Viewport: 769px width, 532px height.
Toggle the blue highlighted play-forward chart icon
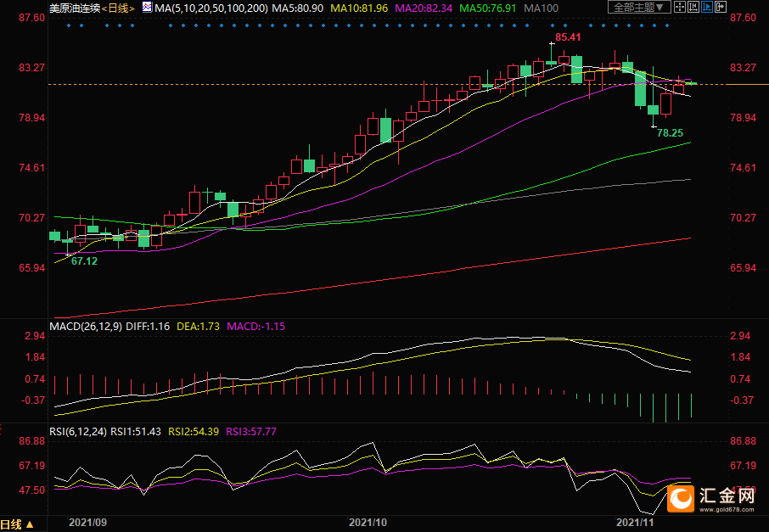[707, 7]
